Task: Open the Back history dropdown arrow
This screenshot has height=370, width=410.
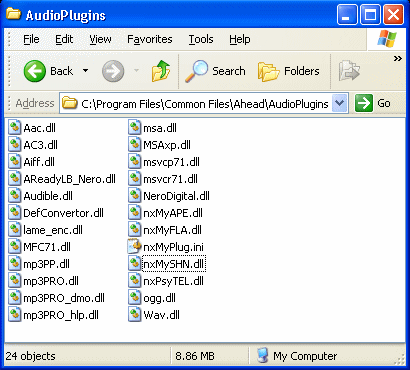Action: [x=86, y=71]
